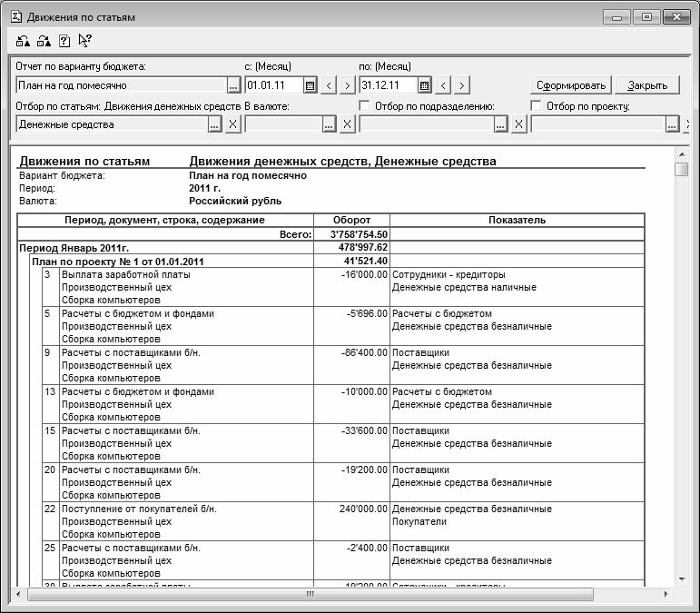Click the Оборот column header
This screenshot has width=700, height=613.
pos(351,220)
